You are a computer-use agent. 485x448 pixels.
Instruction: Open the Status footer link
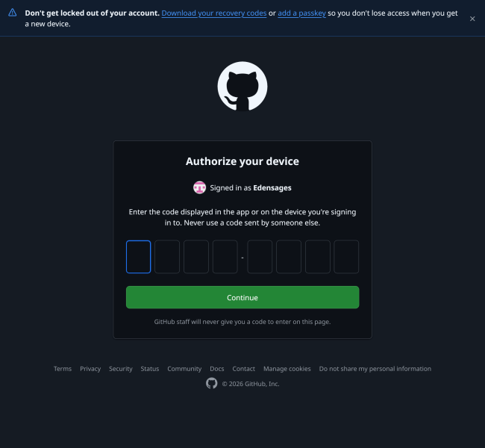coord(150,369)
